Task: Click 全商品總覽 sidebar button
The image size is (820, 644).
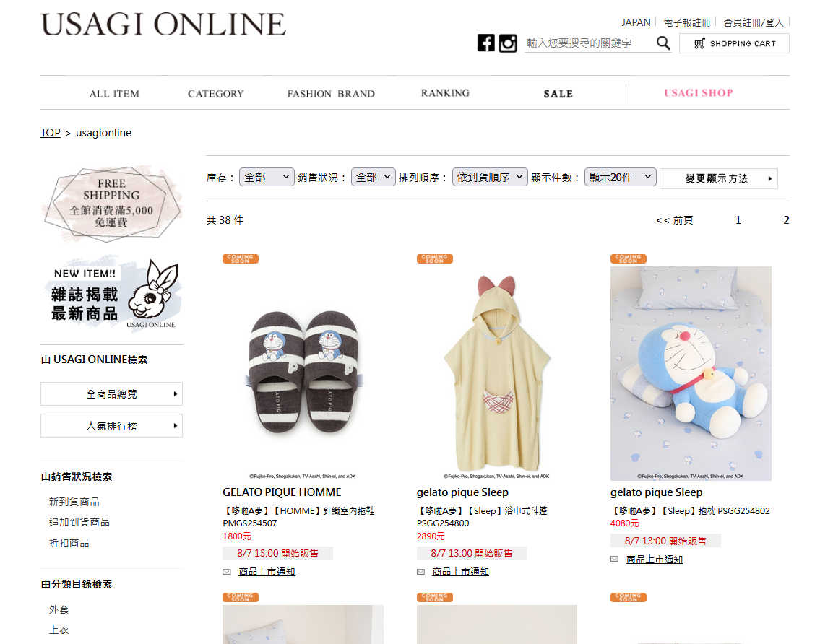Action: pos(111,394)
